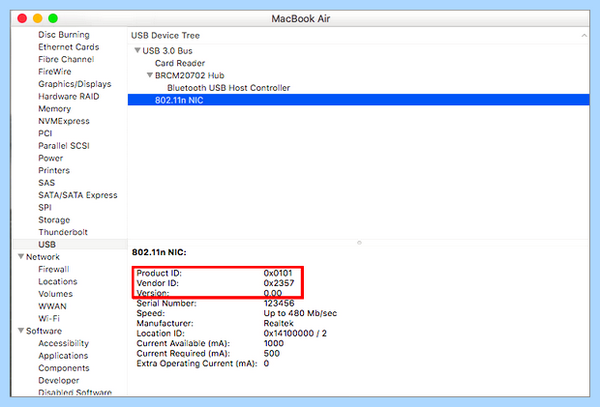
Task: Select the highlighted USB sidebar item
Action: 70,244
